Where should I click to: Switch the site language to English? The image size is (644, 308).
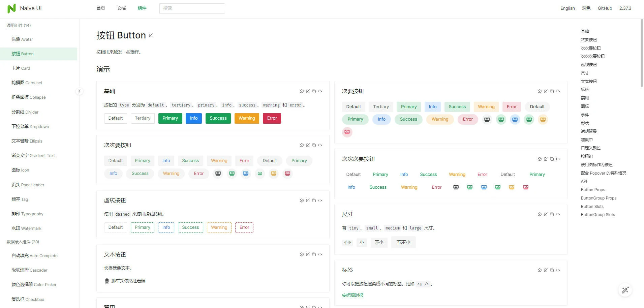click(567, 8)
